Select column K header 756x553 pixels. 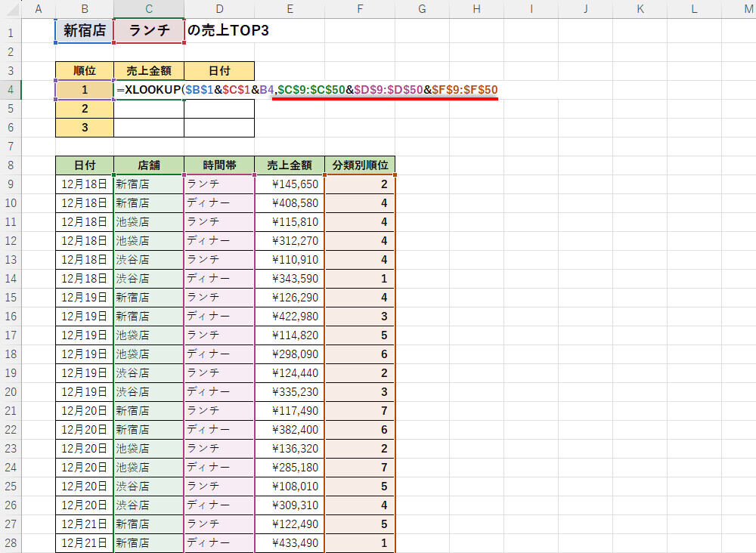coord(640,8)
